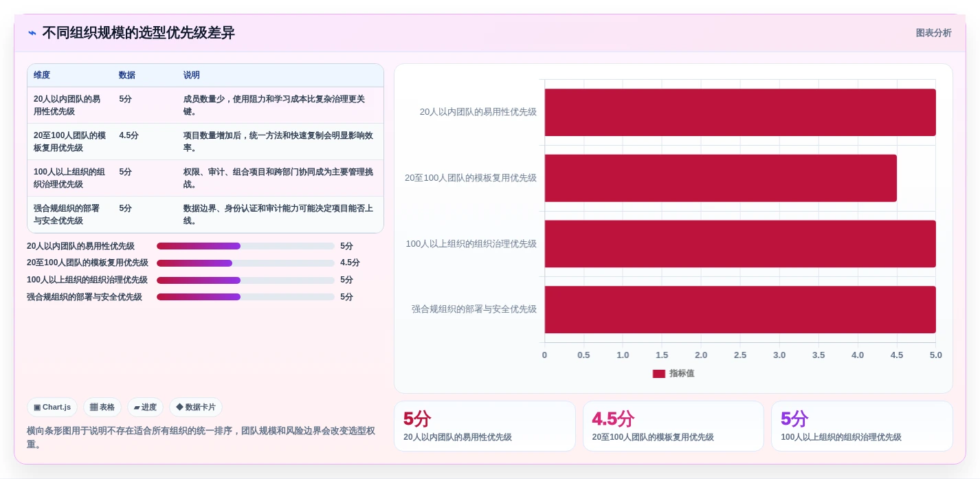Click chart bar for 100人以上组织的组织治理优先级
Screen dimensions: 980x479
point(740,243)
